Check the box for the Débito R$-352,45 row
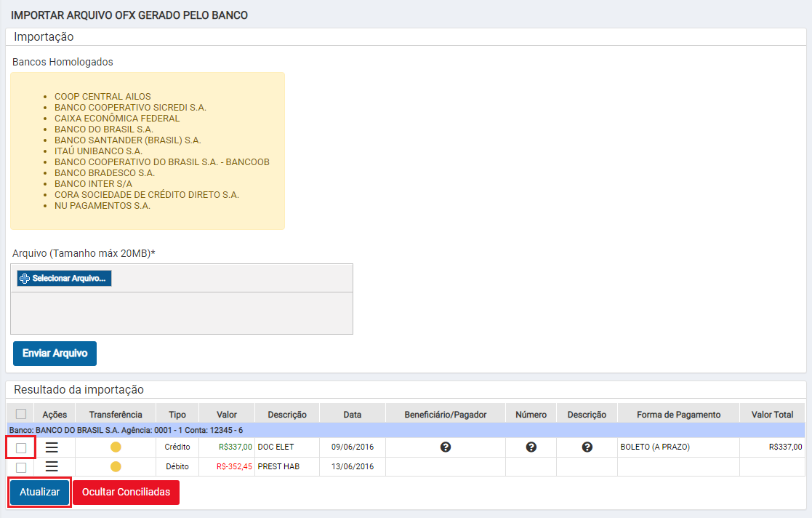The image size is (812, 518). pos(20,467)
